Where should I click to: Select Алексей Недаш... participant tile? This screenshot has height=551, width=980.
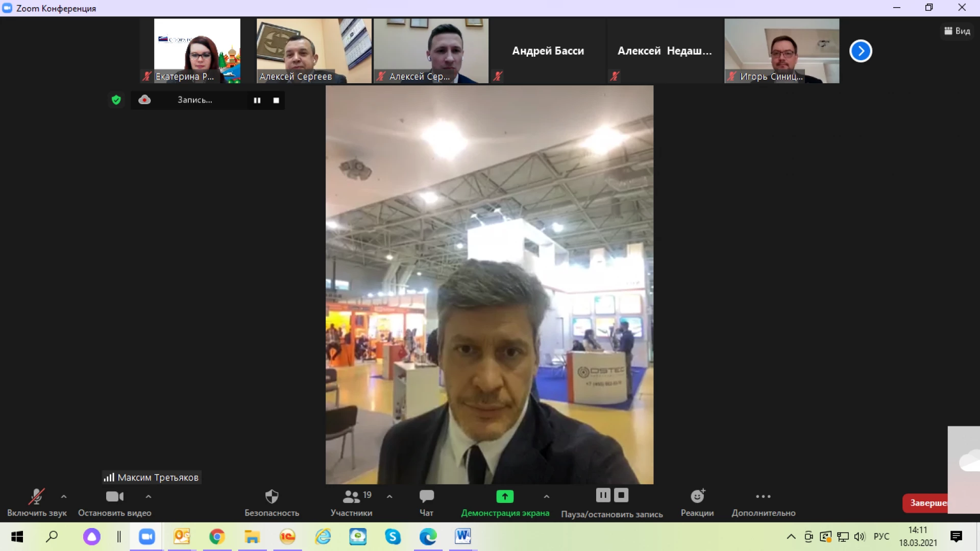point(665,51)
